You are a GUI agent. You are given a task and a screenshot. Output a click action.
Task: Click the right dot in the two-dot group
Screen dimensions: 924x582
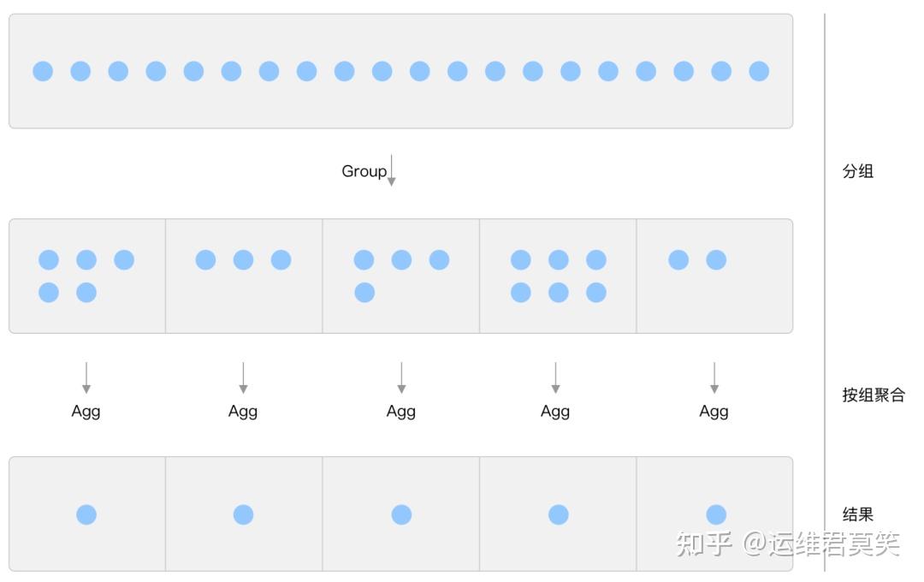tap(717, 260)
